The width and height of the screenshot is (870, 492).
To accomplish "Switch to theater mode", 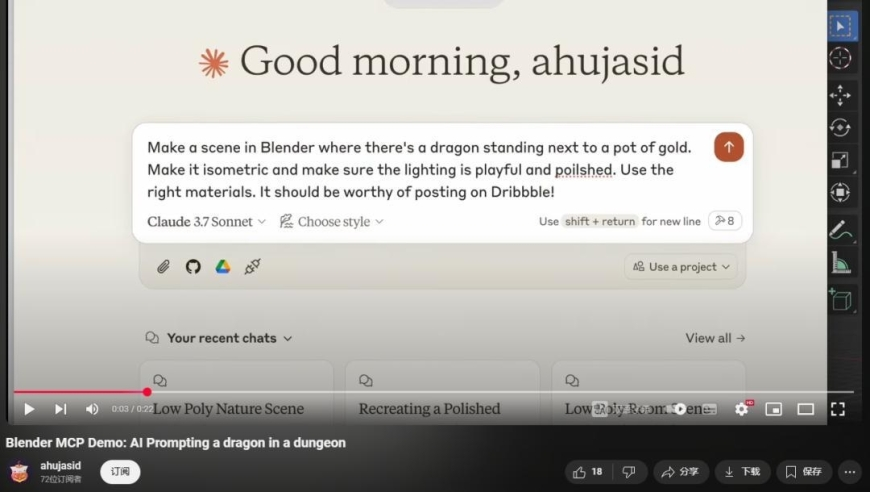I will [806, 409].
